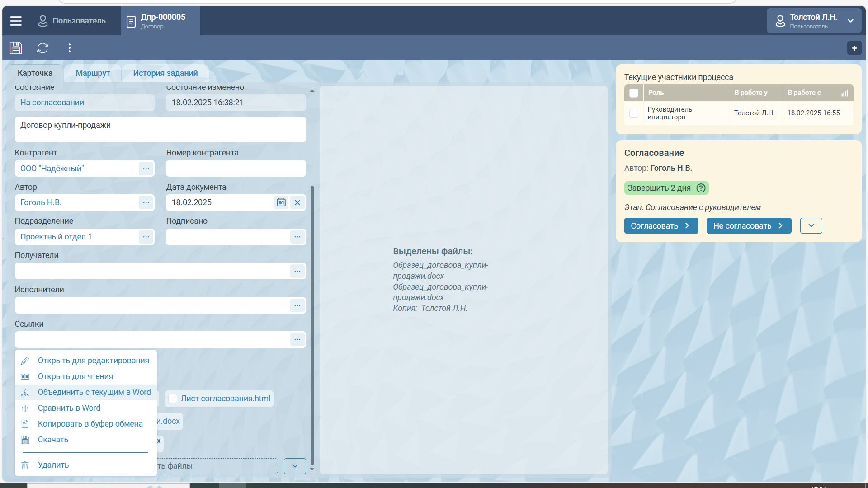Expand the Толстой Л.Н. user dropdown

(x=850, y=21)
